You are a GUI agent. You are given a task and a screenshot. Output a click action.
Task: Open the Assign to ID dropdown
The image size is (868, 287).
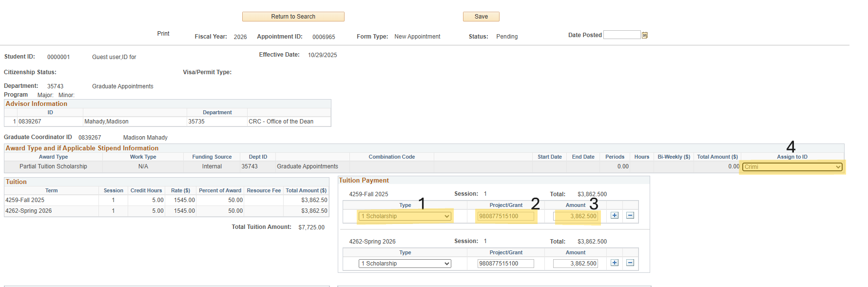792,167
